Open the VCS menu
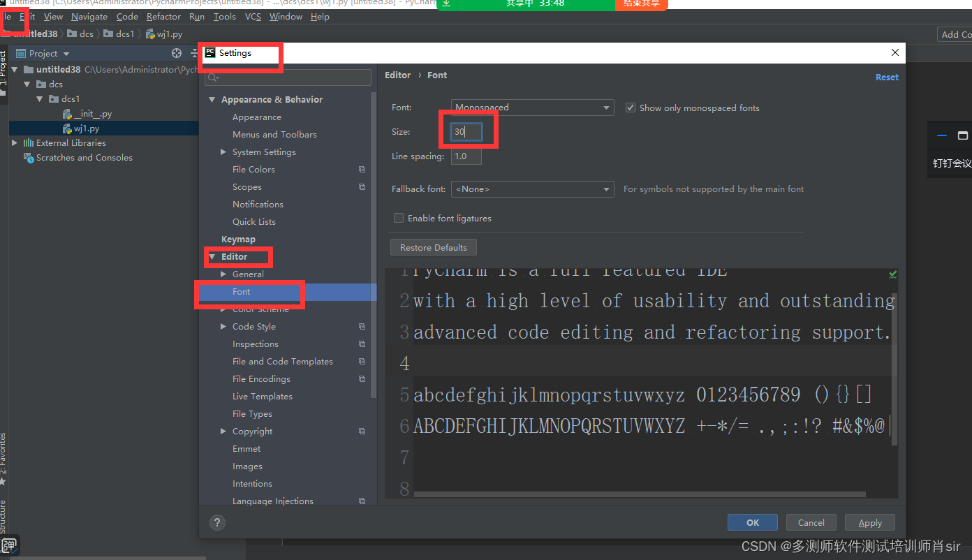Viewport: 972px width, 560px height. pyautogui.click(x=253, y=16)
